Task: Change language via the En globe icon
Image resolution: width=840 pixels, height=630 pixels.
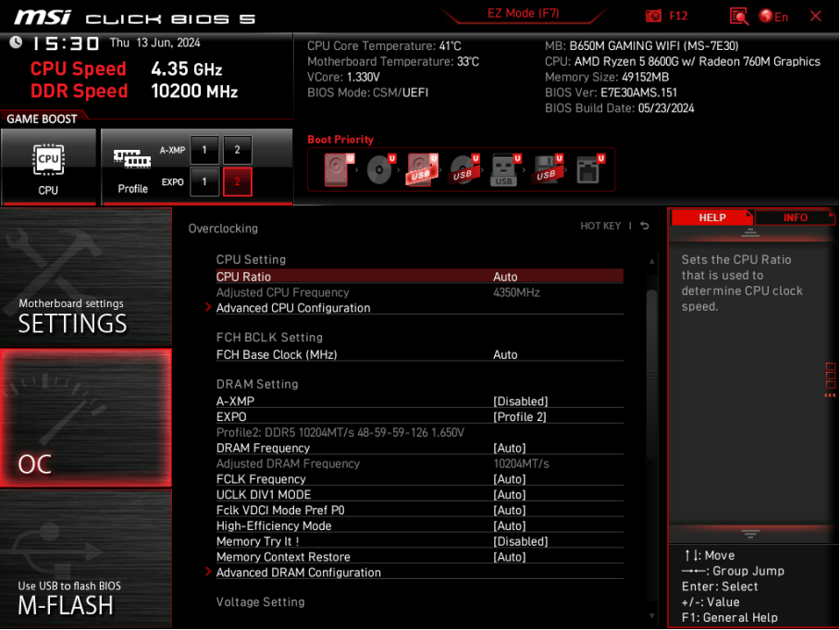Action: point(773,17)
